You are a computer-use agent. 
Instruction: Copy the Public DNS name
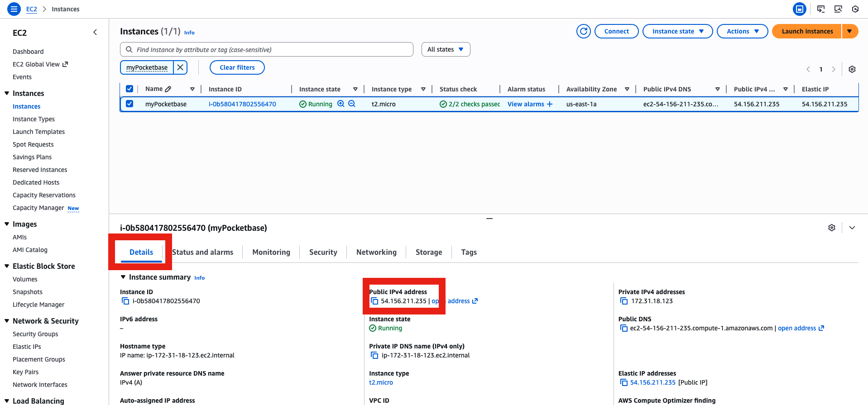[x=624, y=328]
